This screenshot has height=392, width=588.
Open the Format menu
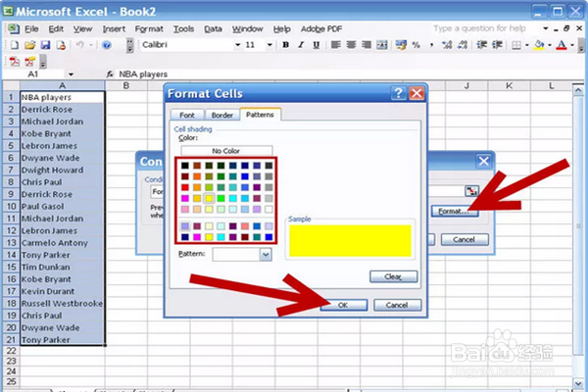(149, 28)
